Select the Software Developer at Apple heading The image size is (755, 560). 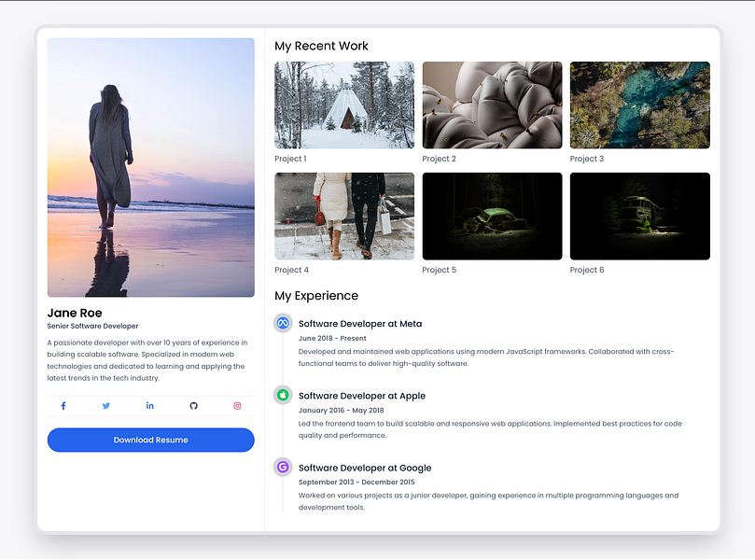(x=361, y=395)
